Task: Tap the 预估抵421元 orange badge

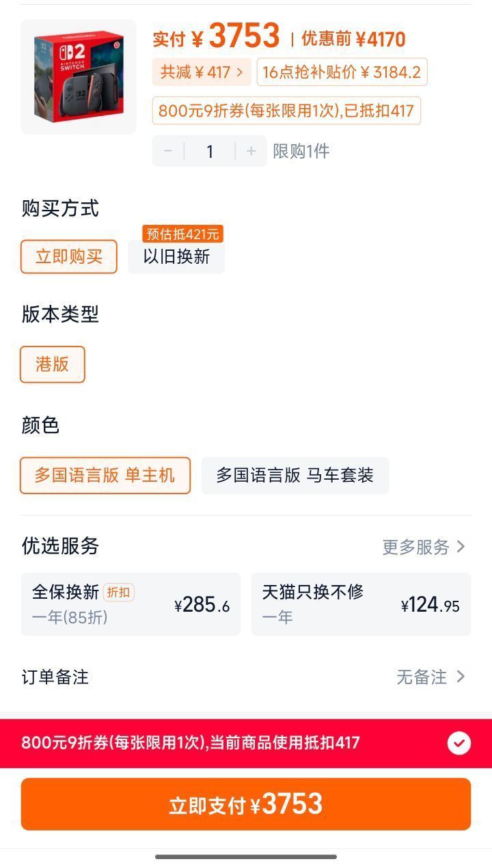Action: [182, 234]
